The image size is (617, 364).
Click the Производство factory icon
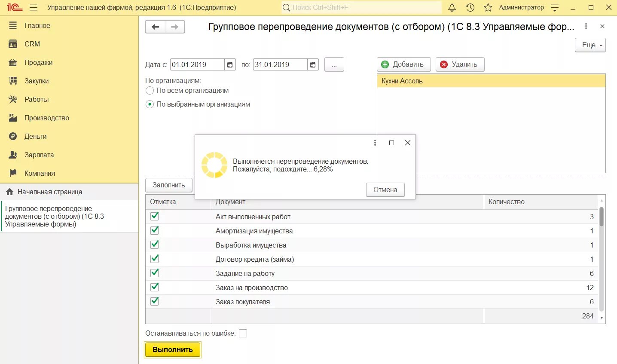[x=13, y=118]
